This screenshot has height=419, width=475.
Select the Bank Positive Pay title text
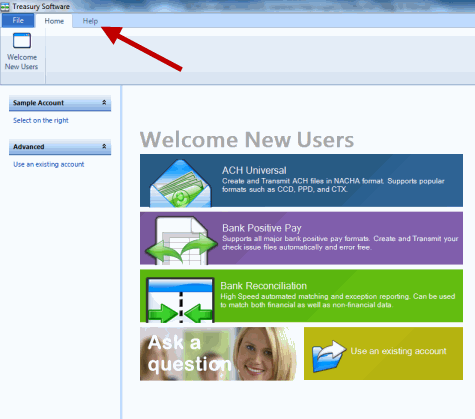[262, 228]
